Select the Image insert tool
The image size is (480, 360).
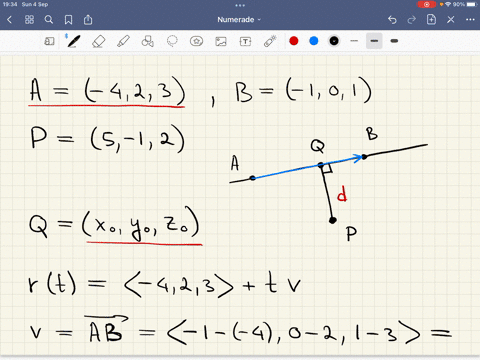coord(221,41)
